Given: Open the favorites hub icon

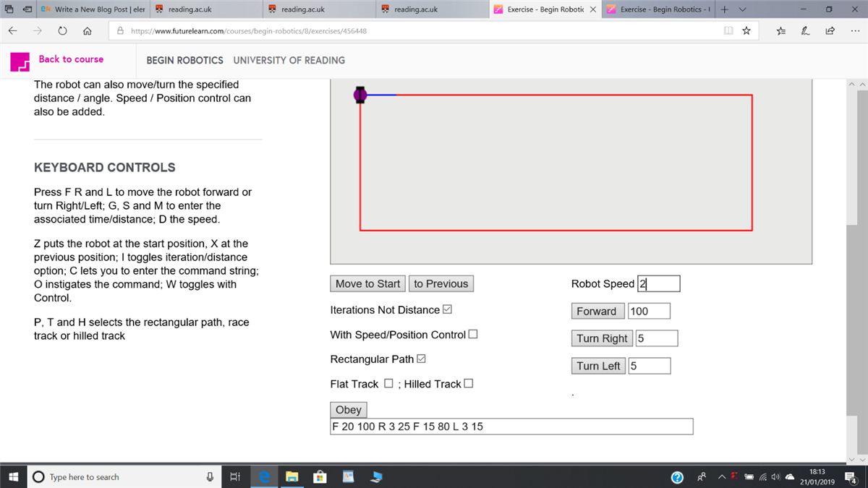Looking at the screenshot, I should click(x=781, y=31).
